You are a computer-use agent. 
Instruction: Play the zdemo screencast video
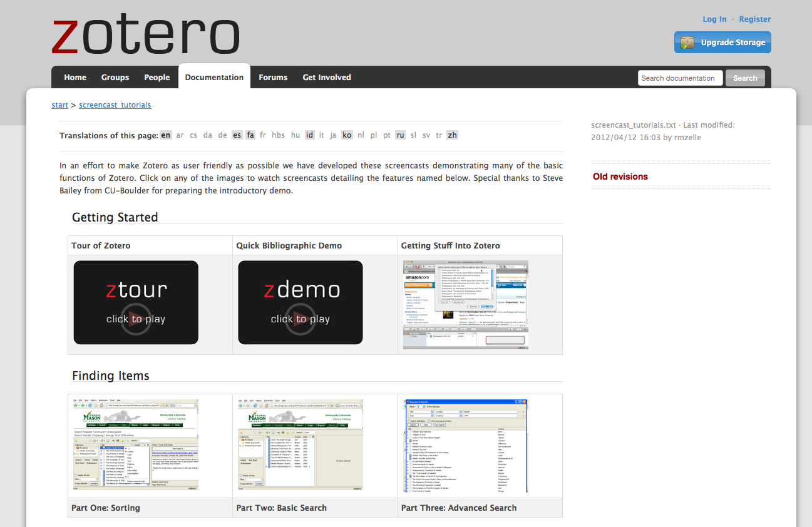point(301,303)
